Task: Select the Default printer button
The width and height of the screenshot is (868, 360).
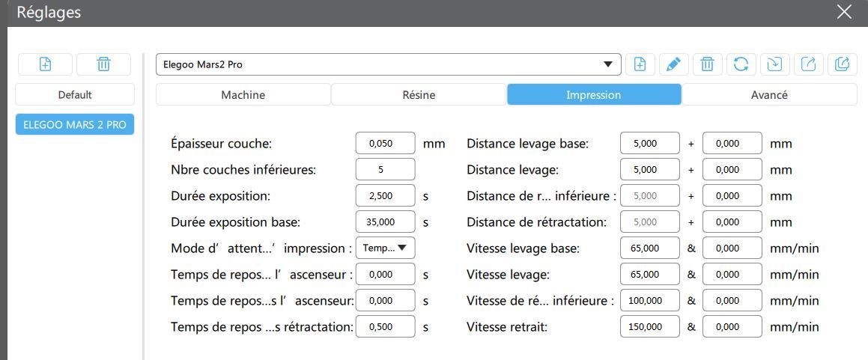Action: pyautogui.click(x=75, y=95)
